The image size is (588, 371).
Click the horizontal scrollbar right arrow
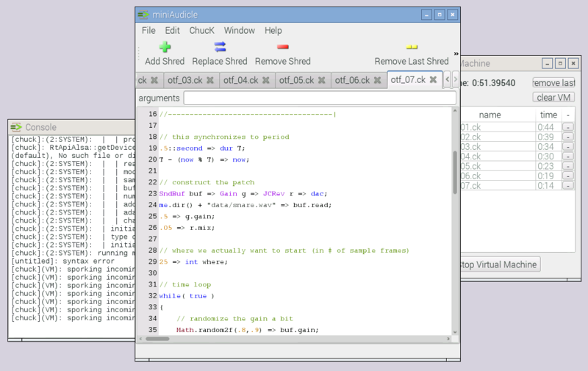pos(448,339)
